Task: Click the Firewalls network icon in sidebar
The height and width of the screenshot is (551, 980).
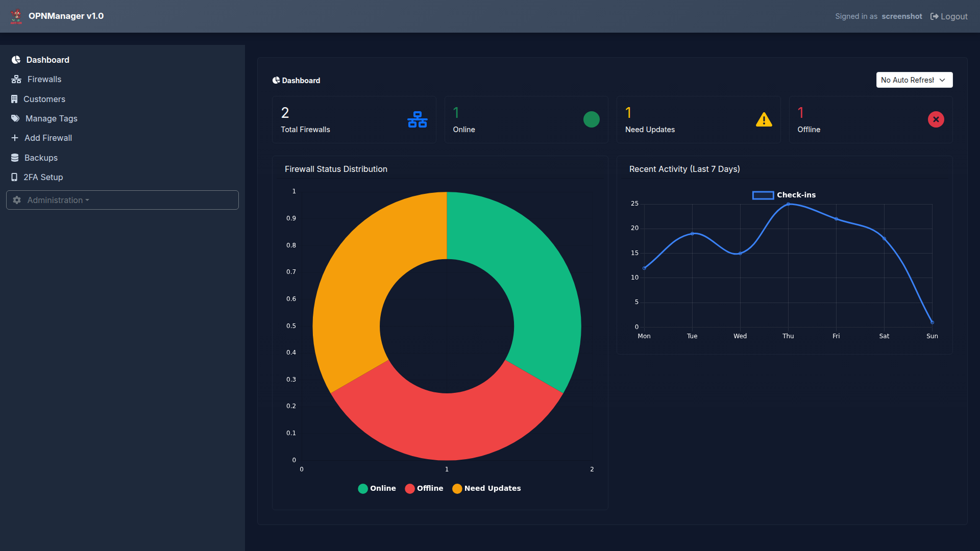Action: tap(16, 80)
